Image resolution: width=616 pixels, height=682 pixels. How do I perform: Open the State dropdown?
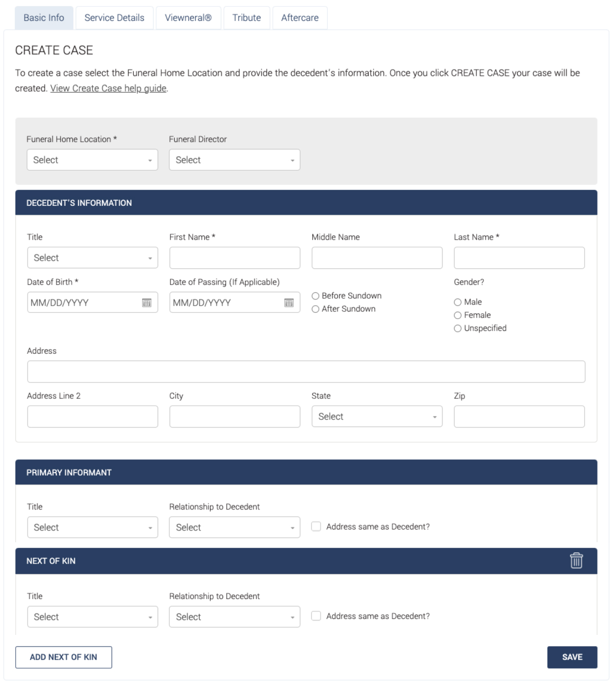377,417
